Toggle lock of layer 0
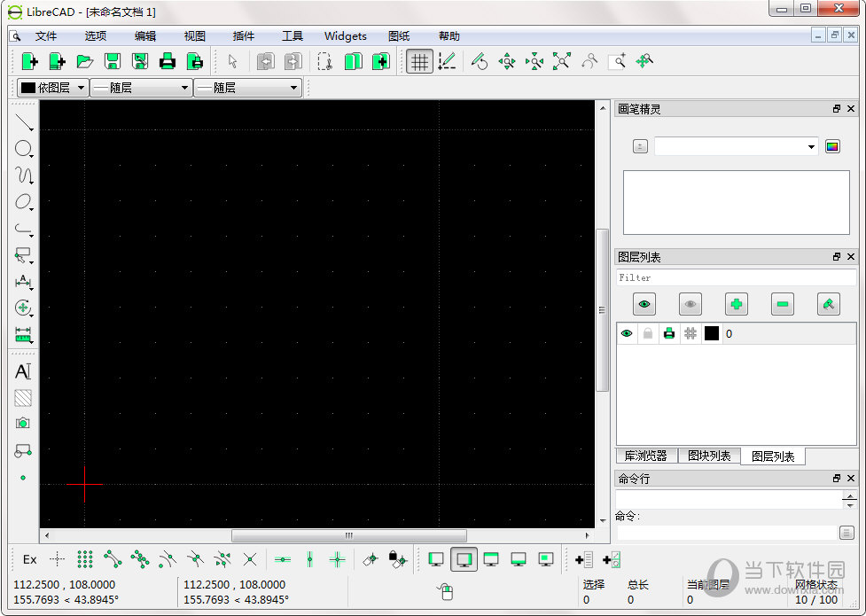 click(x=648, y=333)
